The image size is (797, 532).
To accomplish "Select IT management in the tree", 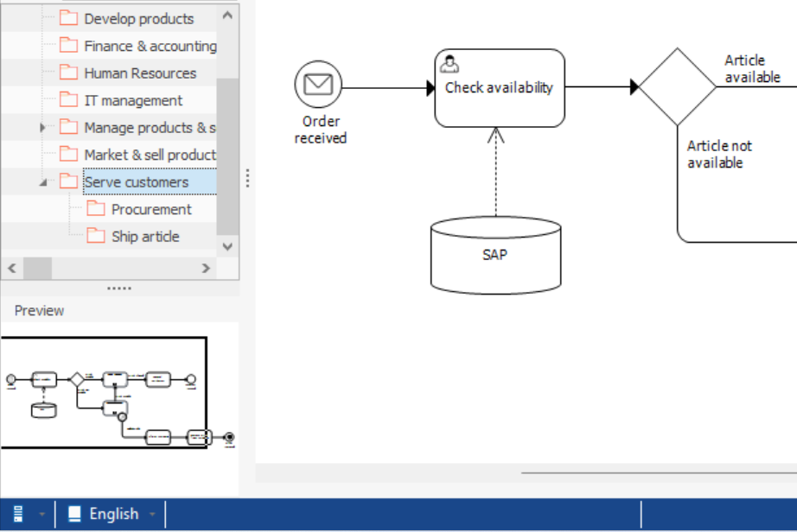I will pos(133,100).
